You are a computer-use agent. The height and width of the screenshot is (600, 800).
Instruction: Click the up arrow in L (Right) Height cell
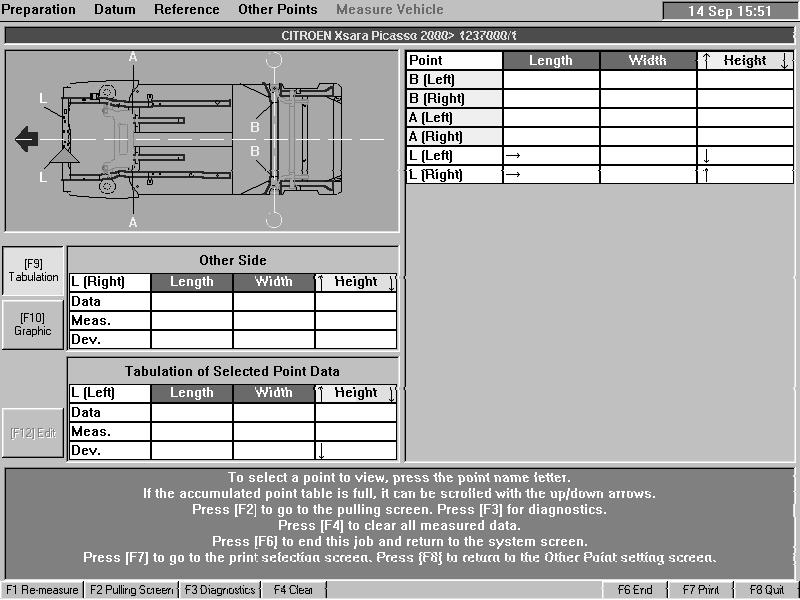pyautogui.click(x=707, y=175)
